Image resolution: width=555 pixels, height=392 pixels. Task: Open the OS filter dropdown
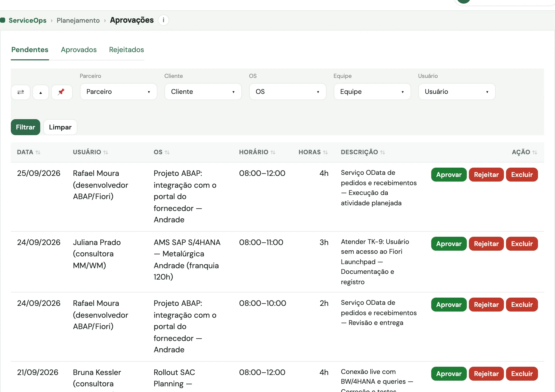pos(288,92)
